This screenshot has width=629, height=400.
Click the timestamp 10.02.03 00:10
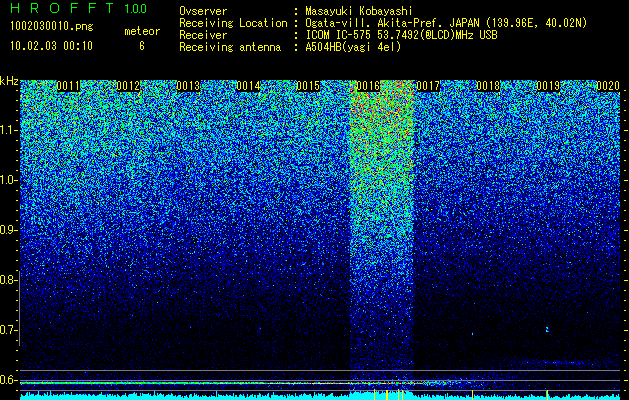[x=52, y=46]
